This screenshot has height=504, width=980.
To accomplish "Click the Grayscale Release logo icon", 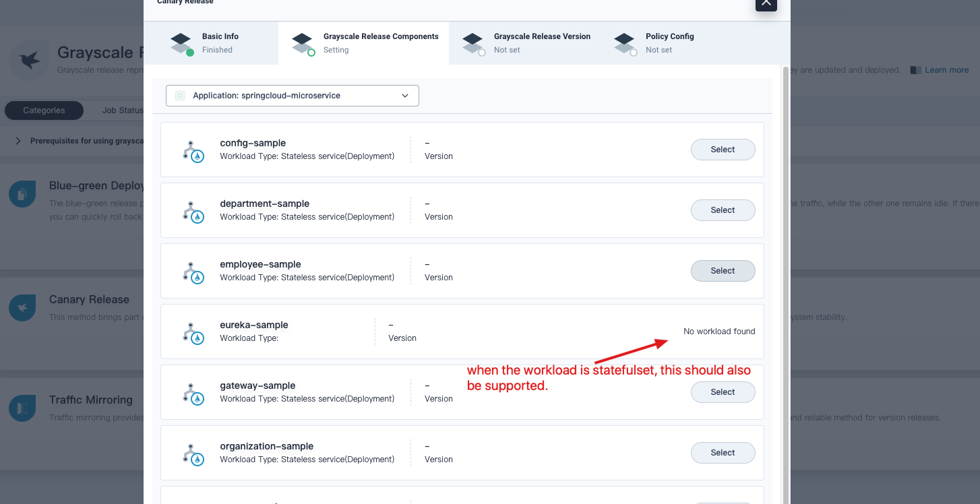I will (x=28, y=59).
